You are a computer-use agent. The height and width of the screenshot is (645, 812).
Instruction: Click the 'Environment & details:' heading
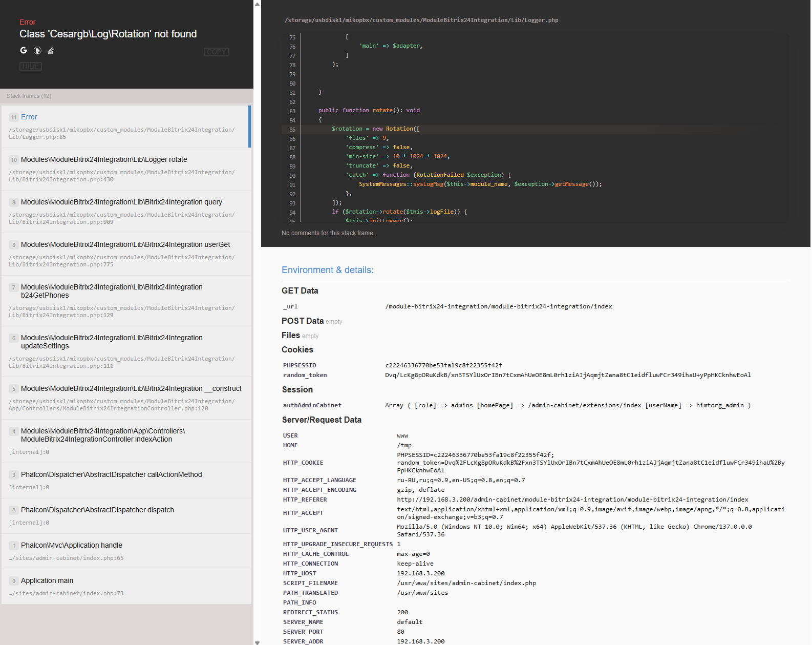[328, 270]
